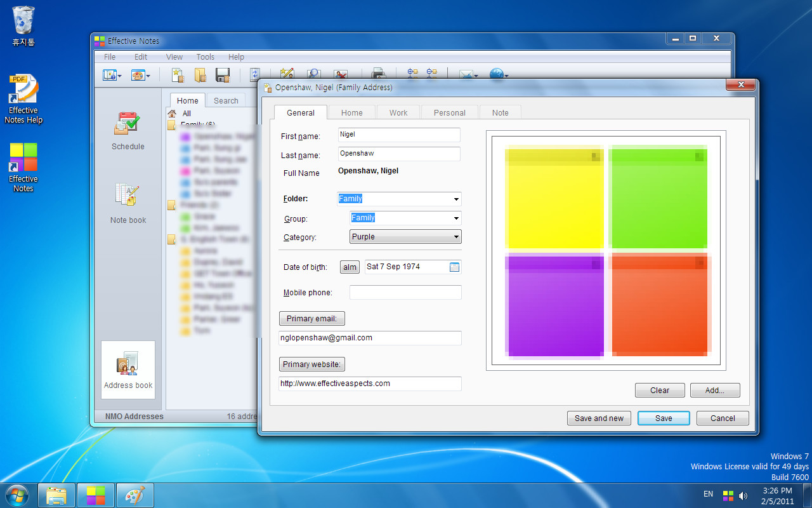Image resolution: width=812 pixels, height=508 pixels.
Task: Click the website field with effectiveaspects.com URL
Action: pyautogui.click(x=370, y=384)
